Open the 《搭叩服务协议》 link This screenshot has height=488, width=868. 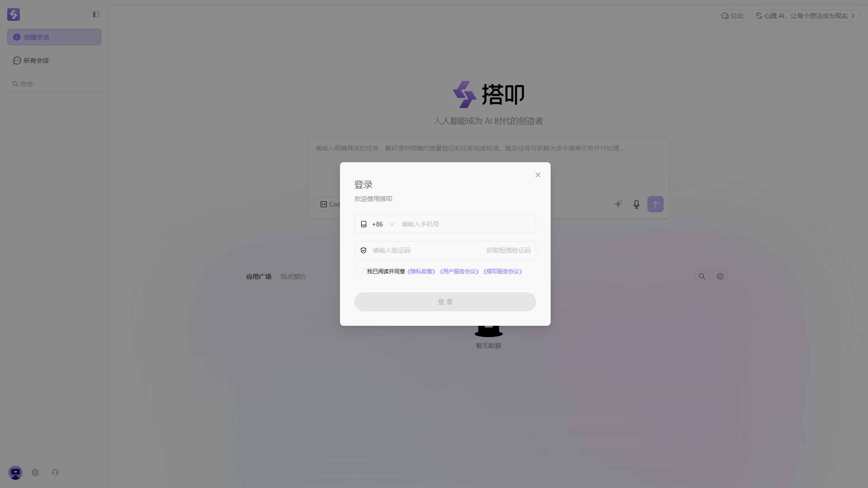point(503,272)
